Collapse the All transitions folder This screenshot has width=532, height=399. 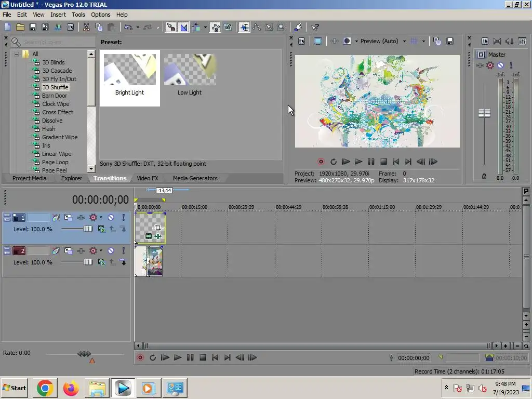coord(16,54)
